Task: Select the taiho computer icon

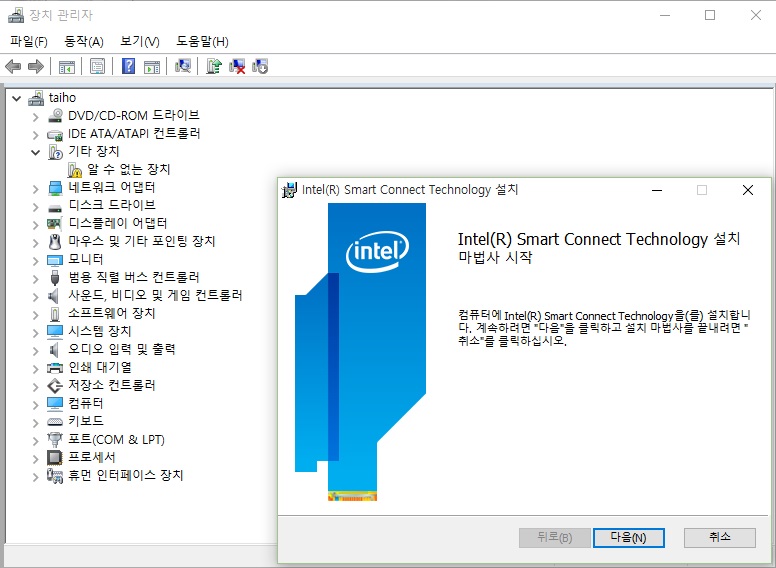Action: 36,98
